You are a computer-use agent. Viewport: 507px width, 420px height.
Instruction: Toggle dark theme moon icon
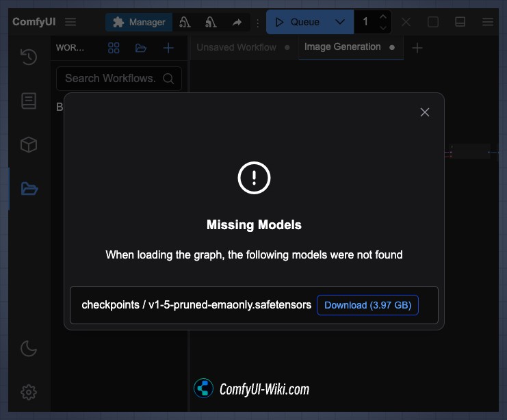click(x=29, y=348)
